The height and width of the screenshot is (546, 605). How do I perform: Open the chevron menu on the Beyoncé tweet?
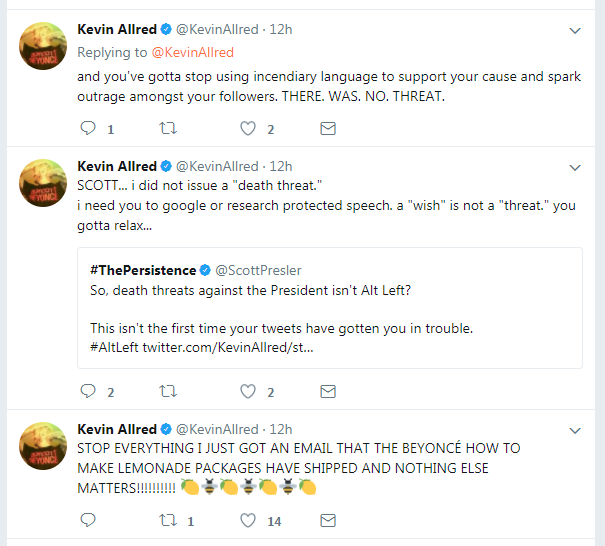pyautogui.click(x=575, y=430)
